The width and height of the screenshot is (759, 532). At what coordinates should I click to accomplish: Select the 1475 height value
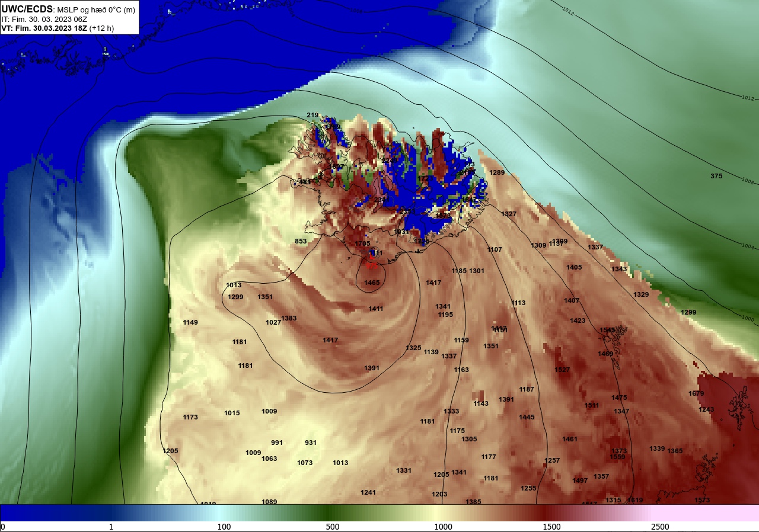[619, 398]
